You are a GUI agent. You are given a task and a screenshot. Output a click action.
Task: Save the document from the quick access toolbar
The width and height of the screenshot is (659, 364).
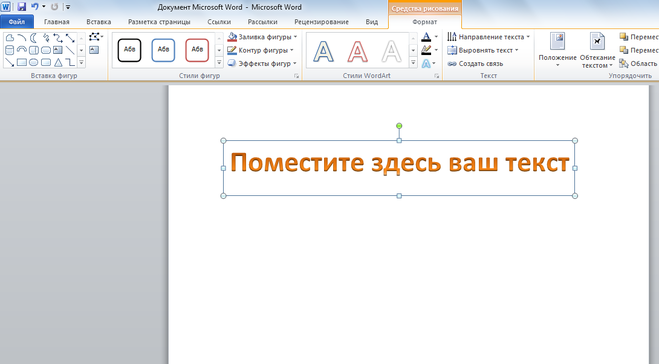(x=21, y=7)
